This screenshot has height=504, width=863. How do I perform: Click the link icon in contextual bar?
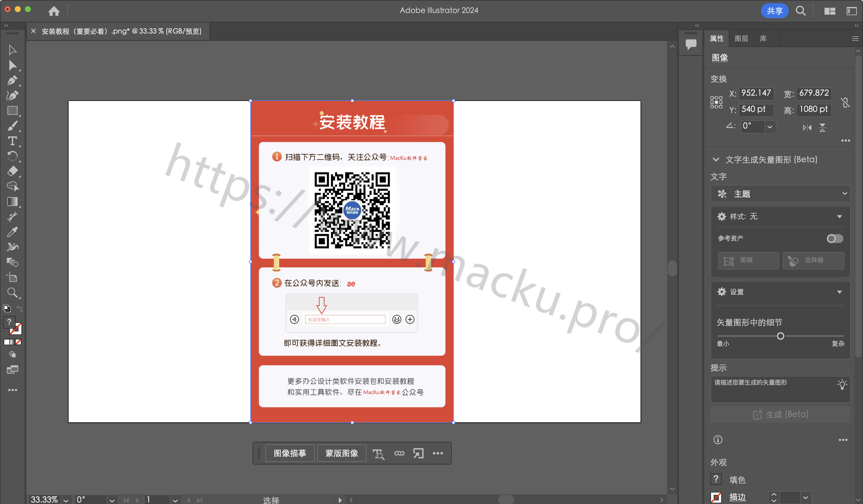399,453
